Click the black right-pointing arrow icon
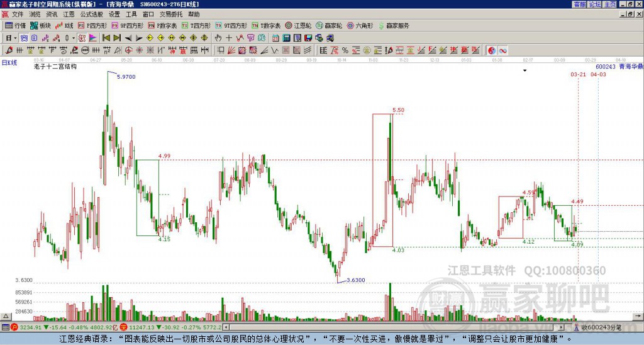 139,38
